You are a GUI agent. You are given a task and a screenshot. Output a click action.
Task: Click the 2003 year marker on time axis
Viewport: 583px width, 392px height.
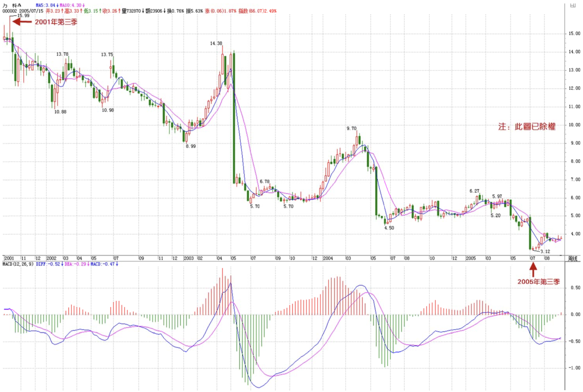pyautogui.click(x=188, y=258)
